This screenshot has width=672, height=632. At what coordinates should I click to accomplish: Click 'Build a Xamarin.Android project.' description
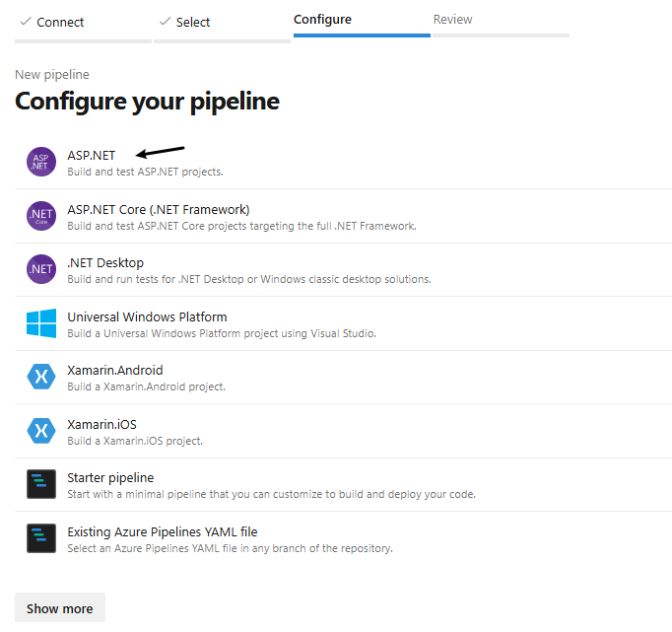pyautogui.click(x=146, y=386)
